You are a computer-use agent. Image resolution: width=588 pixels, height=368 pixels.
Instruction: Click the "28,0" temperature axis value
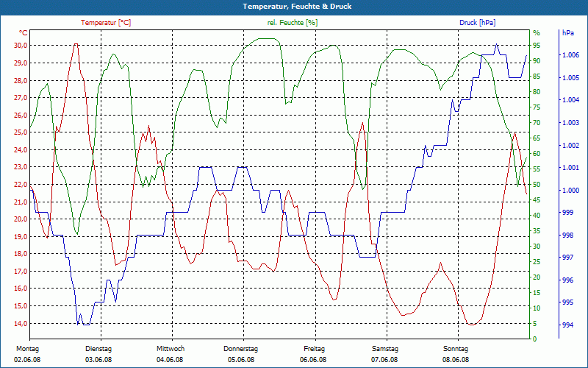point(21,80)
